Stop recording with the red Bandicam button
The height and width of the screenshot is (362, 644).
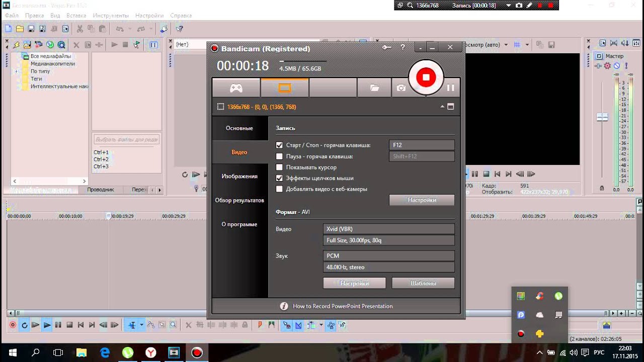point(426,77)
